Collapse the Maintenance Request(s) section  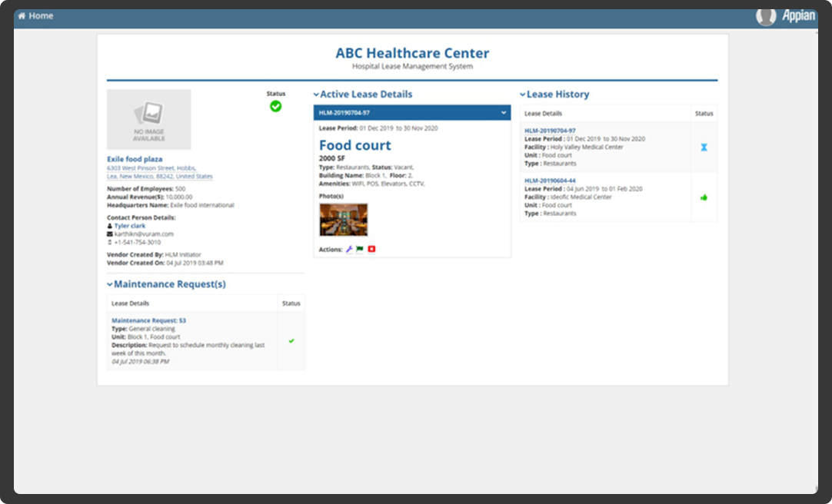click(x=110, y=284)
